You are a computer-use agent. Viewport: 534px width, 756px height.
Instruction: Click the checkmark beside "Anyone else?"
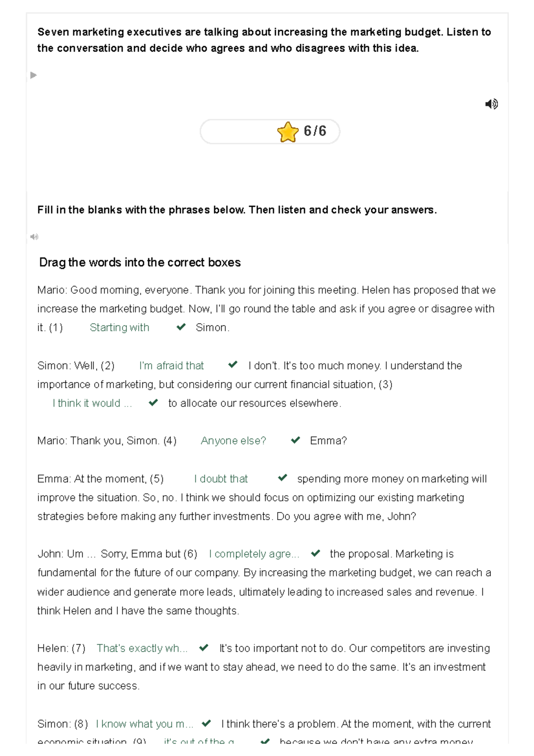[x=295, y=440]
